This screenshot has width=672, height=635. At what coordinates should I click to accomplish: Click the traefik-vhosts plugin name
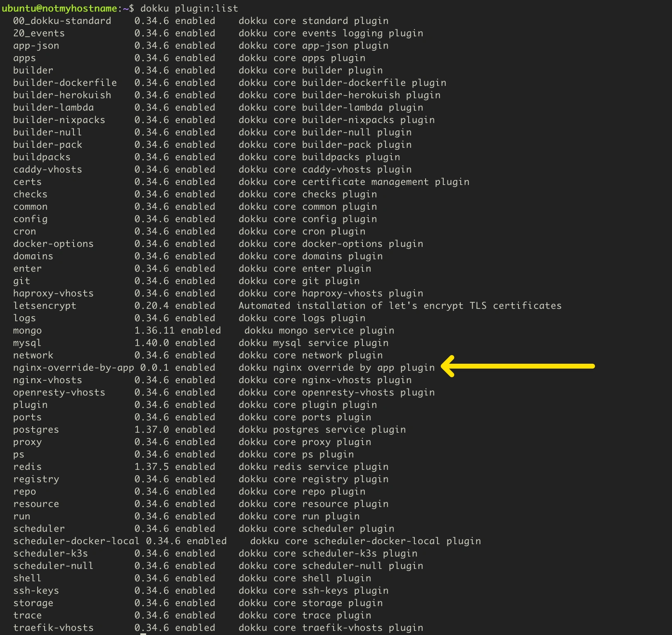coord(53,628)
